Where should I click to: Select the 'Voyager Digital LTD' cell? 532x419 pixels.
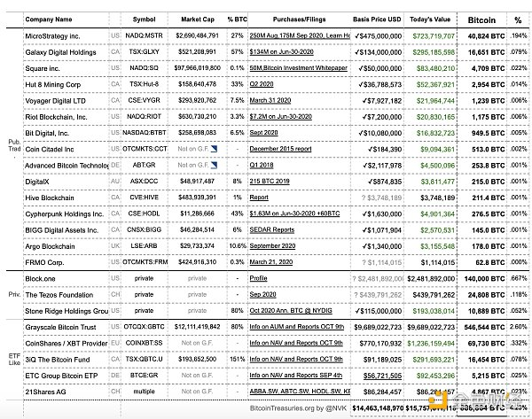(x=55, y=101)
